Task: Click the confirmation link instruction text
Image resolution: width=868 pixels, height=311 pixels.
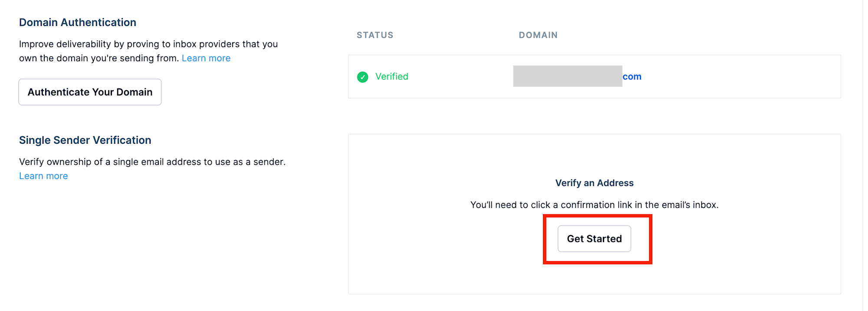Action: [x=594, y=205]
